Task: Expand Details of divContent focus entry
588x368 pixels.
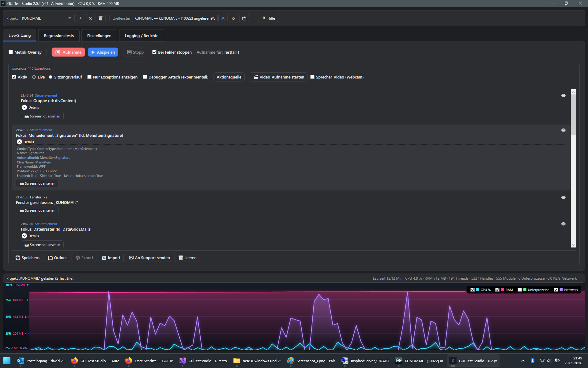Action: pyautogui.click(x=24, y=107)
